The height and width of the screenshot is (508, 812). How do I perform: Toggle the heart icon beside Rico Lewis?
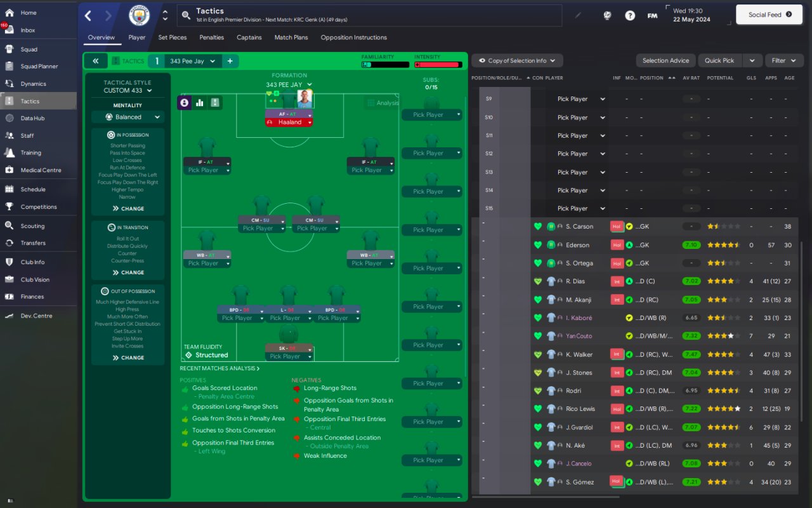(538, 409)
